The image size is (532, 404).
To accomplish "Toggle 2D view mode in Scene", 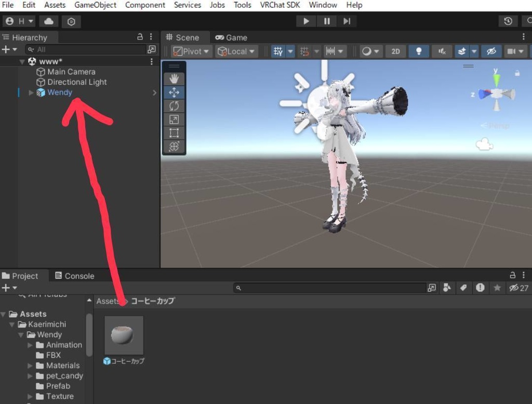I will click(x=396, y=51).
